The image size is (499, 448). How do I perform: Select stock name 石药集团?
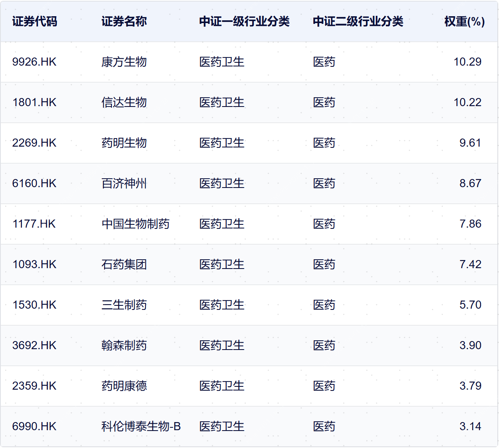point(124,265)
